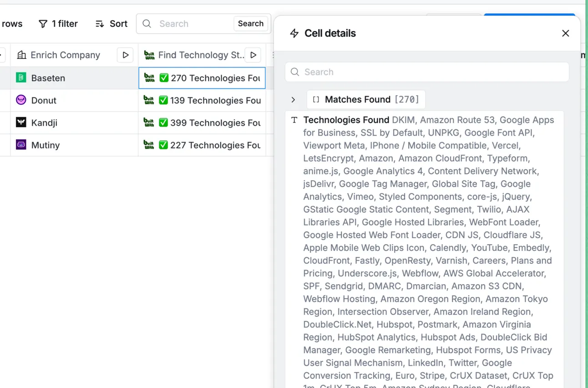Click the Kandji company logo icon
The height and width of the screenshot is (388, 588).
pyautogui.click(x=21, y=123)
